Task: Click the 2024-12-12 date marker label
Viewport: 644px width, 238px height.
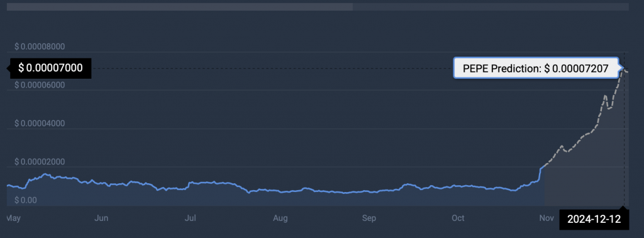Action: pyautogui.click(x=594, y=219)
